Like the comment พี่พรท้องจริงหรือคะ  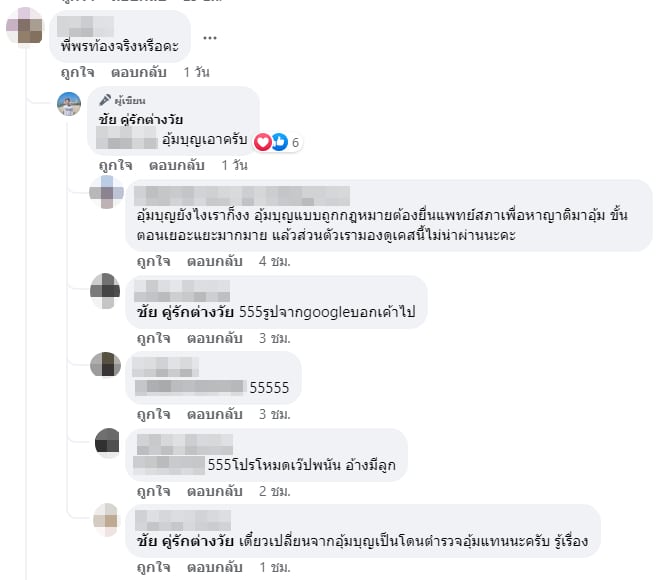[x=78, y=72]
